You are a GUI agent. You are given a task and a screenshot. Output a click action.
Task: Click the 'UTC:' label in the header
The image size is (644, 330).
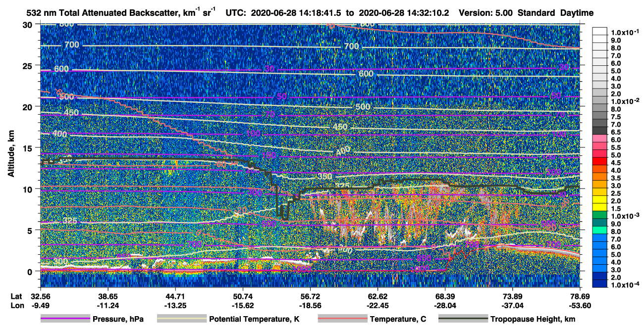click(x=235, y=13)
